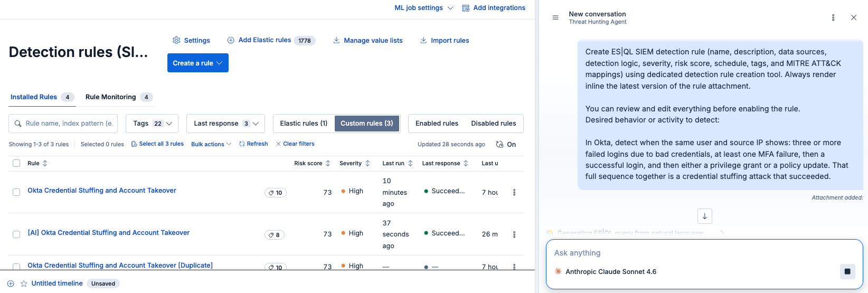Viewport: 868px width, 293px height.
Task: Click the Add integrations icon
Action: tap(466, 8)
